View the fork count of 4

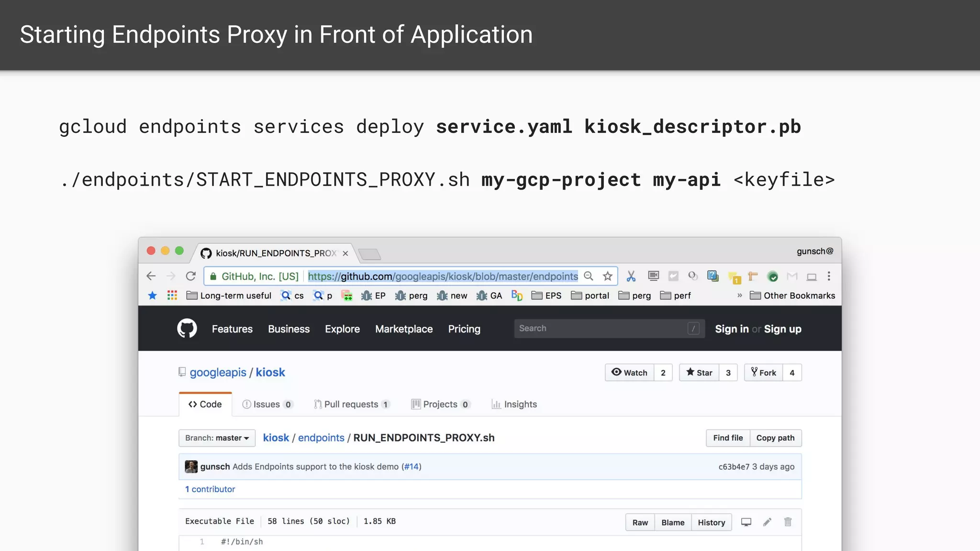pyautogui.click(x=792, y=373)
